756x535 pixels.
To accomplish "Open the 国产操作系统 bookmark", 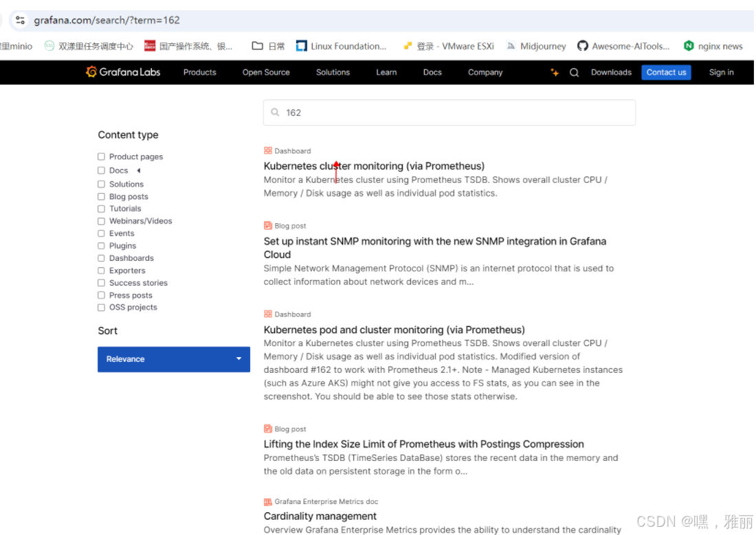I will click(188, 46).
